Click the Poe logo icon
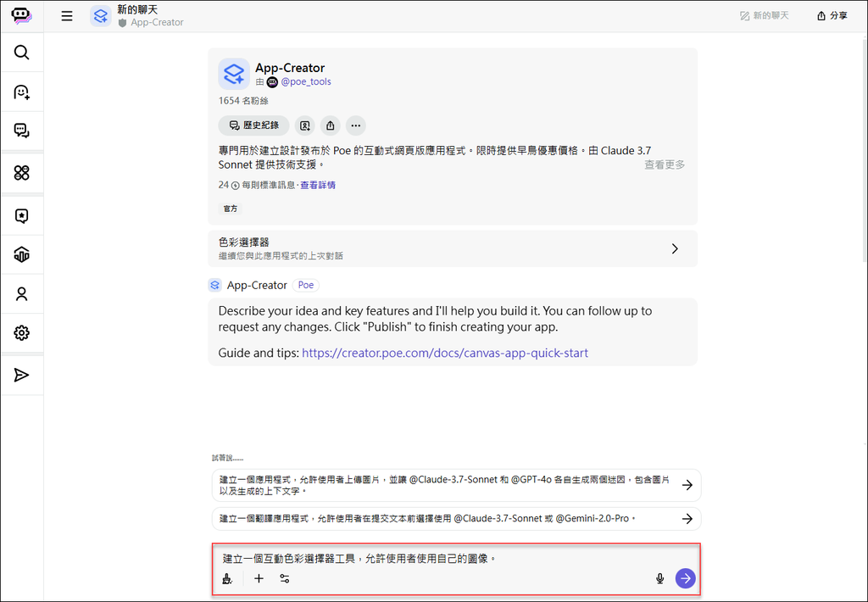Viewport: 868px width, 602px height. point(21,15)
